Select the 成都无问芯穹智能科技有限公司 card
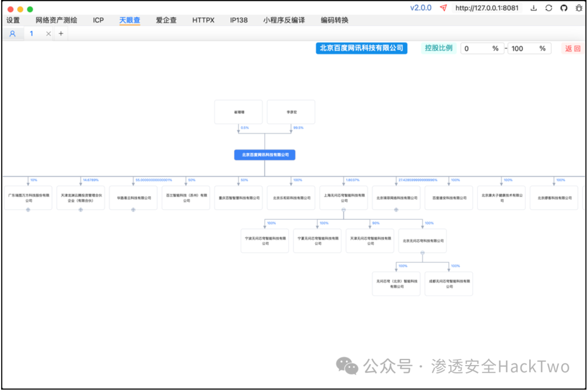The width and height of the screenshot is (588, 390). pyautogui.click(x=449, y=283)
